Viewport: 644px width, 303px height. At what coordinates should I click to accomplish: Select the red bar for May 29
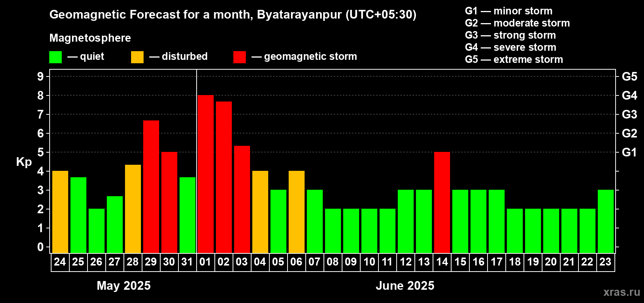(151, 187)
